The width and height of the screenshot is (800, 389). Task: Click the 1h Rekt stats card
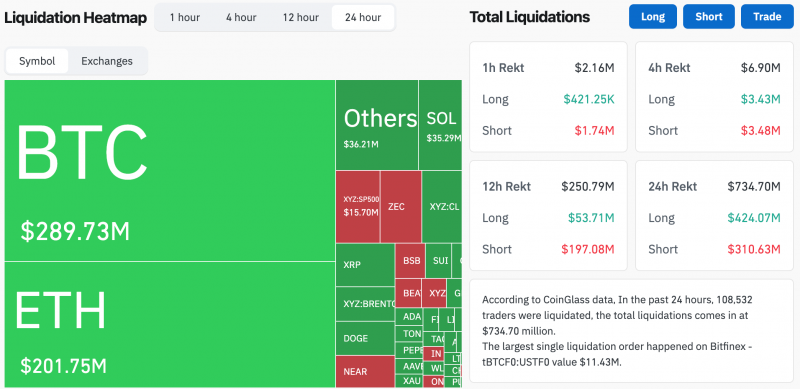click(548, 97)
